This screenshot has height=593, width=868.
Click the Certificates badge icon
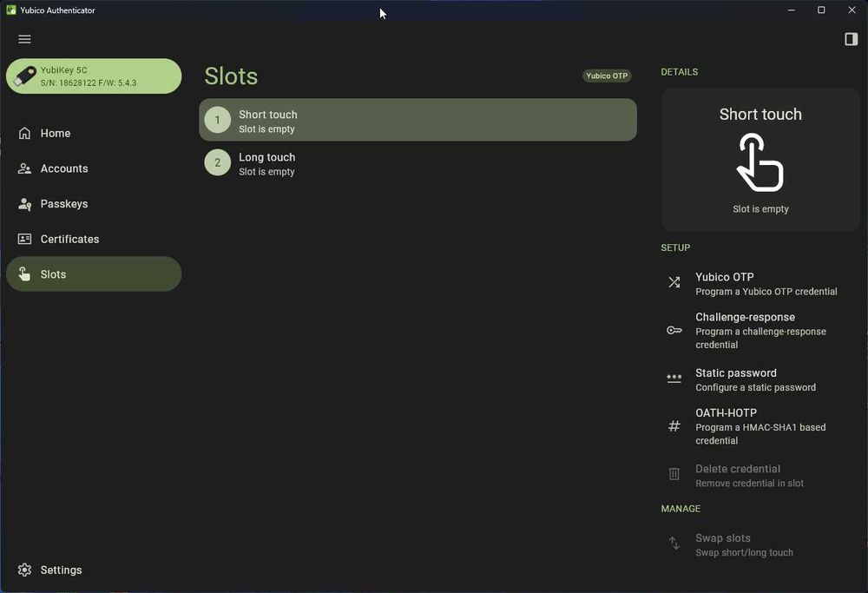[x=24, y=239]
